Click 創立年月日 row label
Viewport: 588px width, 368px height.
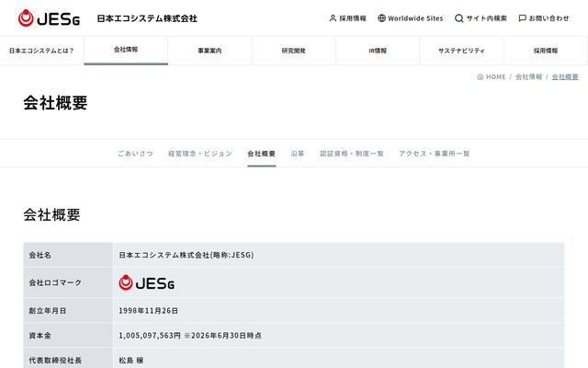point(48,311)
